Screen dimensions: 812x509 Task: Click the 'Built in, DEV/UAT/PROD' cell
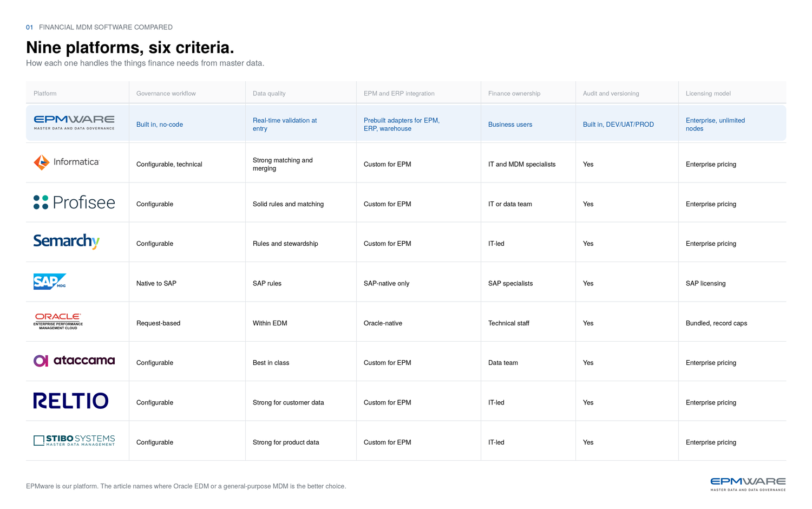[618, 125]
